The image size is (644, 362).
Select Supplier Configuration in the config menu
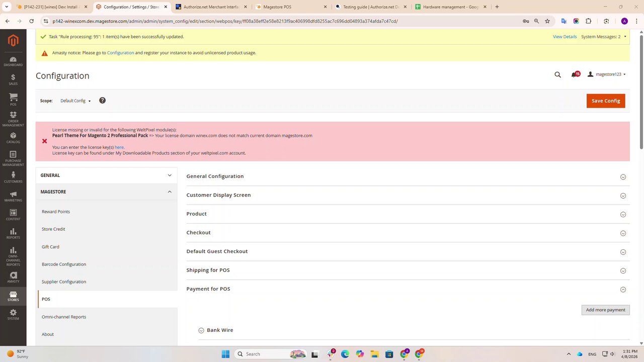pos(64,282)
